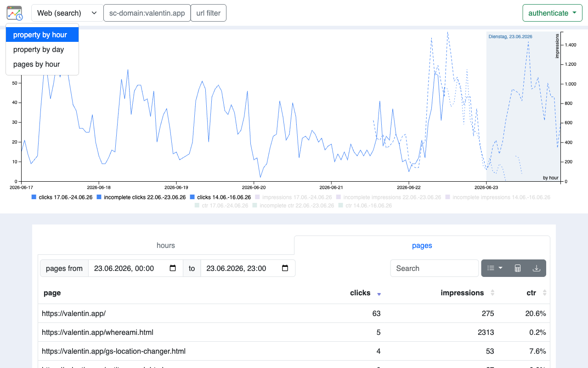Viewport: 588px width, 368px height.
Task: Open the authenticate dropdown button
Action: (x=552, y=13)
